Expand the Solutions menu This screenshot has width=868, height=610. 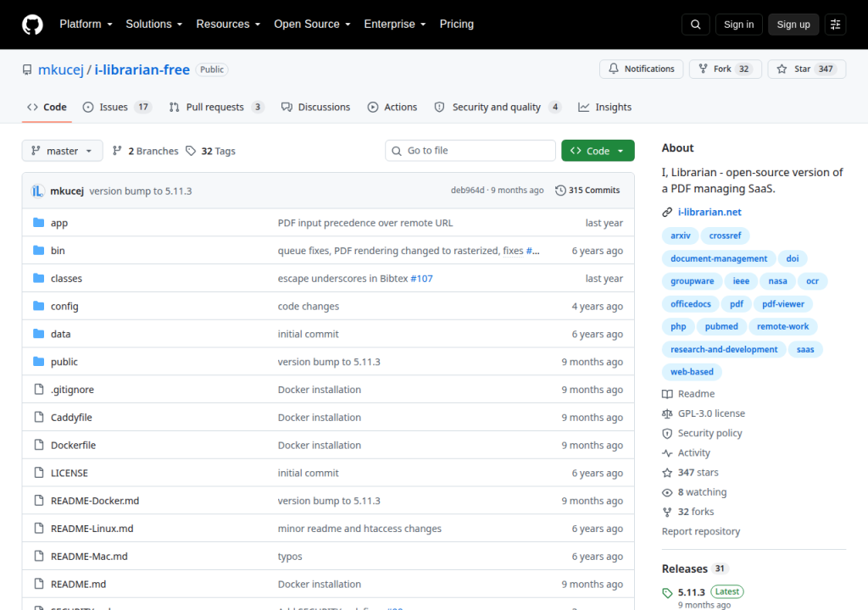point(154,25)
